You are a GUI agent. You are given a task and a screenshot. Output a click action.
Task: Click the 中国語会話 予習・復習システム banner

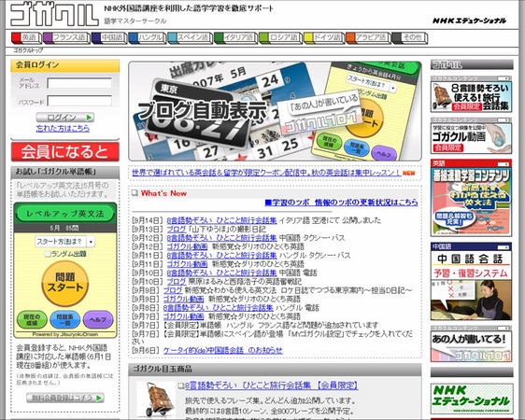pyautogui.click(x=471, y=282)
